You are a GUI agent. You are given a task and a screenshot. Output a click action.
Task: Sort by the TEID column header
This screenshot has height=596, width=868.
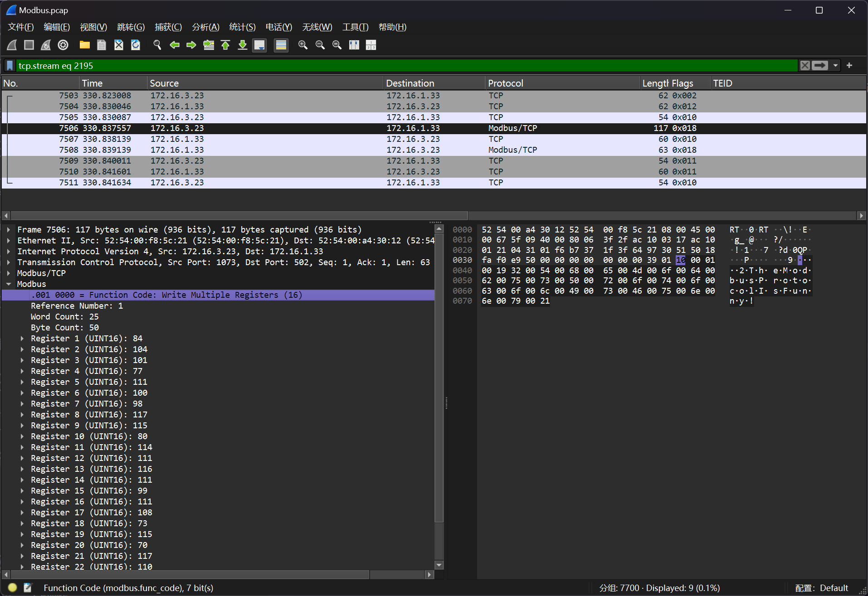(x=788, y=83)
